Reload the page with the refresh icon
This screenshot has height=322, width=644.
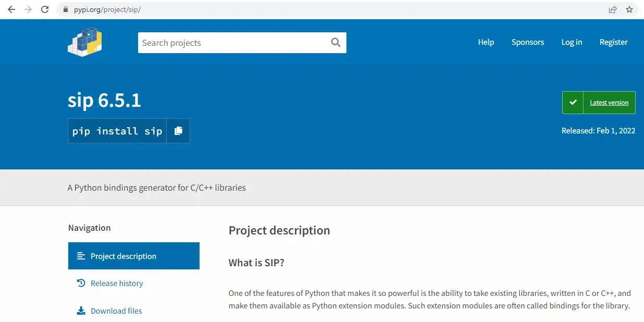pos(45,9)
